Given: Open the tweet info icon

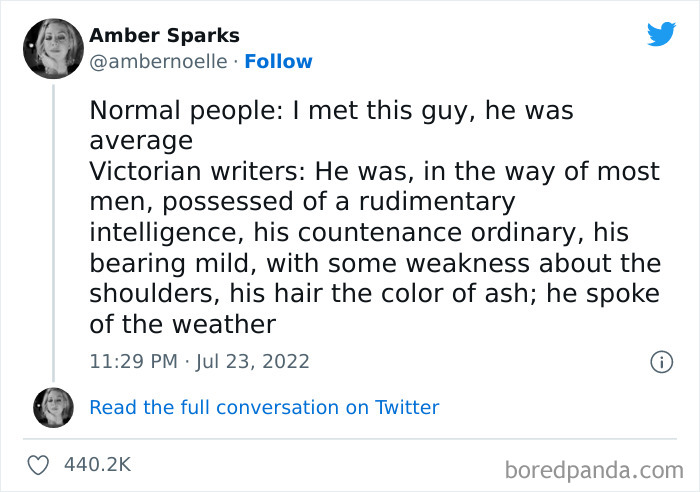Looking at the screenshot, I should (661, 362).
